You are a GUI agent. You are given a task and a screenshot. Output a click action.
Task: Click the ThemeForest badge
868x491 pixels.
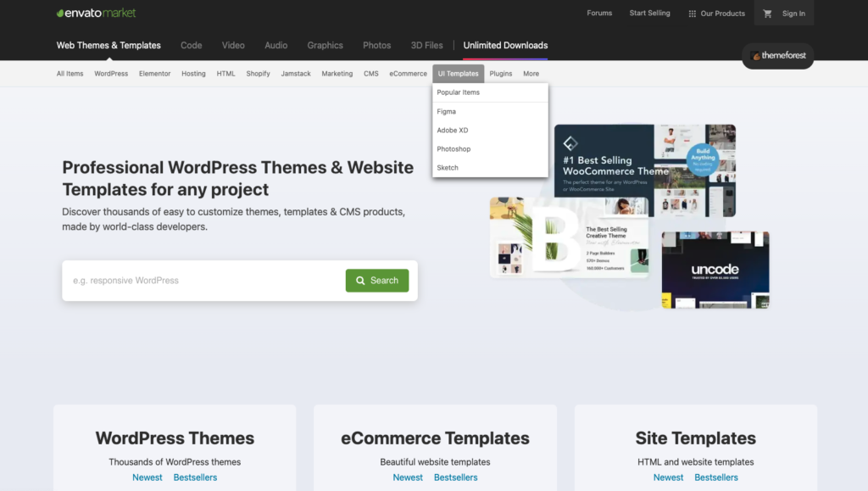pyautogui.click(x=778, y=55)
